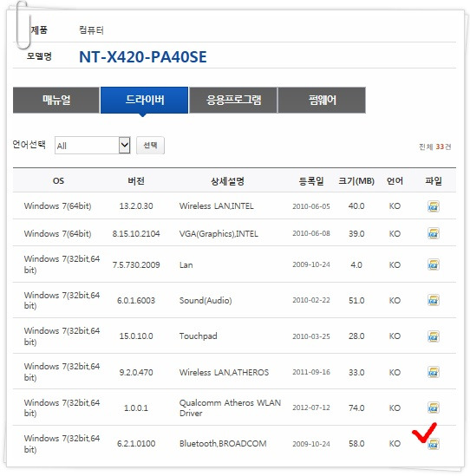Download the Bluetooth,BROADCOM driver file
Screen dimensions: 470x476
point(434,444)
